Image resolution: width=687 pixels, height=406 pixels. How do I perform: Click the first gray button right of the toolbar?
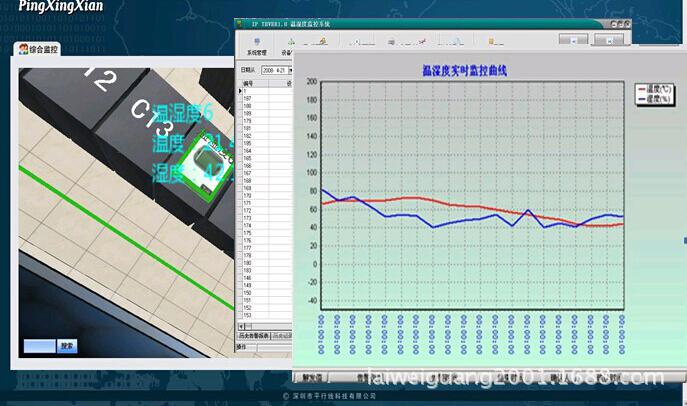pyautogui.click(x=573, y=40)
